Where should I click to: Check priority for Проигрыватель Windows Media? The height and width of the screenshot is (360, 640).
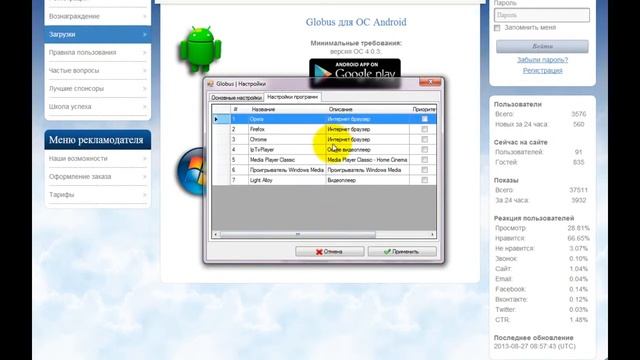(x=424, y=170)
